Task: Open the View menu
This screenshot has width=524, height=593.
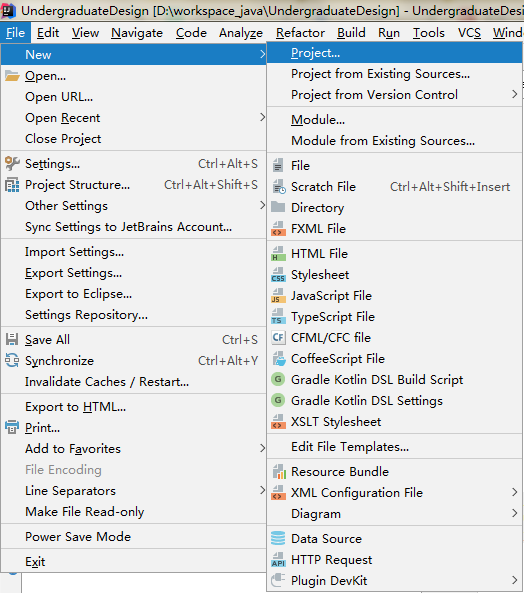Action: (85, 33)
